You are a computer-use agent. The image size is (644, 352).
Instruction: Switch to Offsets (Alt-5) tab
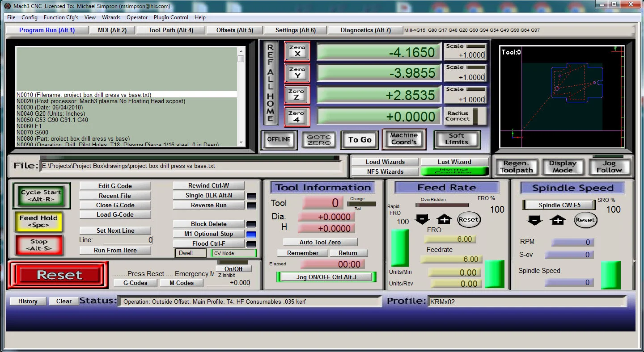pos(235,30)
